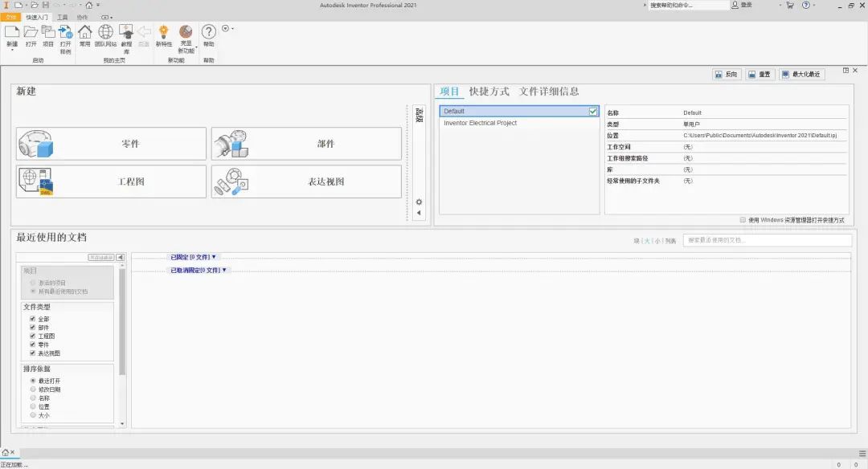The width and height of the screenshot is (868, 469).
Task: Open the 文件 (File) menu tab
Action: pyautogui.click(x=10, y=17)
